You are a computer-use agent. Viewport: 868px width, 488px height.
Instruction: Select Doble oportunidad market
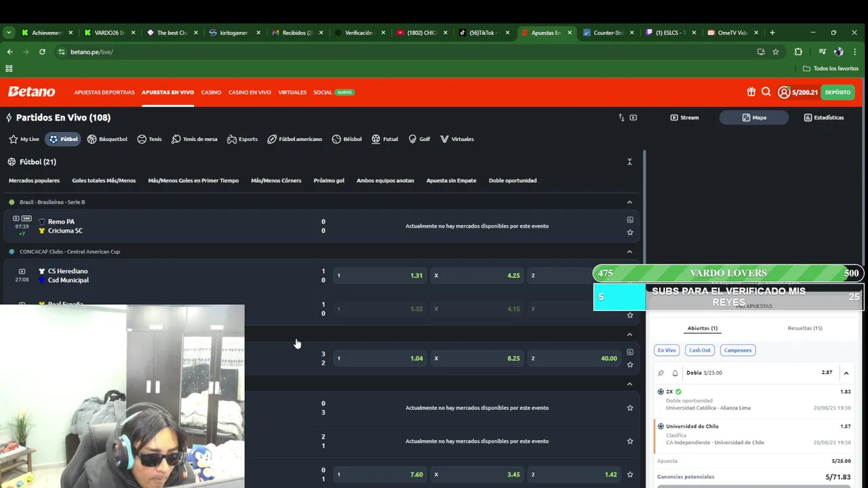tap(513, 180)
